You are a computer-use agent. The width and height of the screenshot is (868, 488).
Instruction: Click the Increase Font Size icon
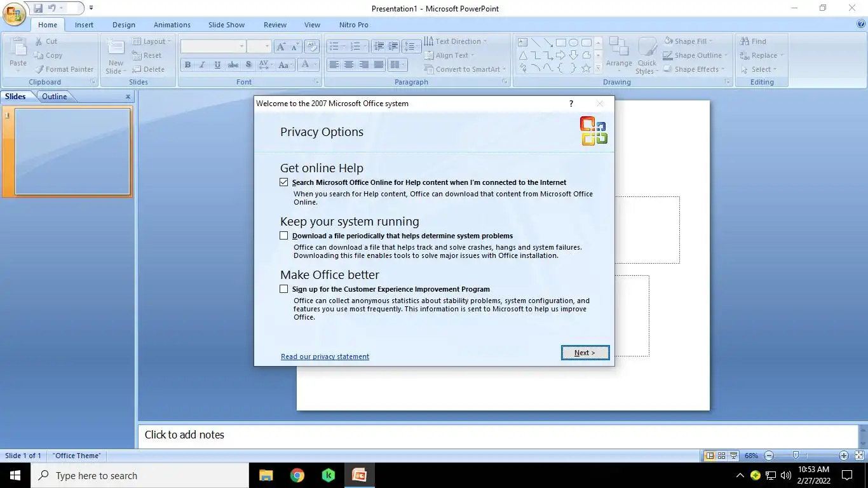[x=280, y=46]
